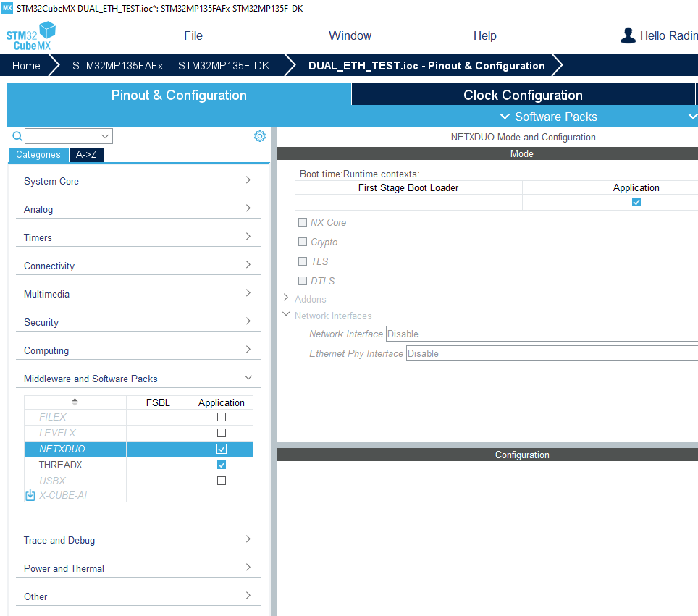The height and width of the screenshot is (616, 698).
Task: Open the File menu
Action: click(x=193, y=35)
